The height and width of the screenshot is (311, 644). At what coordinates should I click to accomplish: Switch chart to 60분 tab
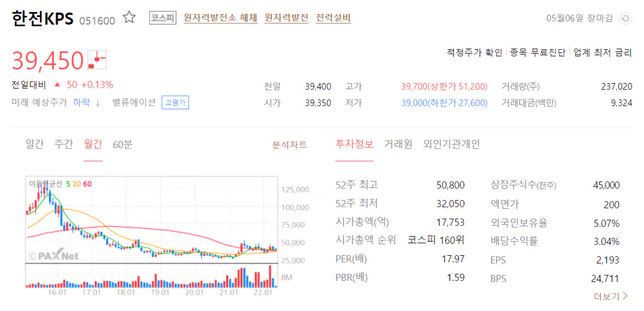(123, 144)
